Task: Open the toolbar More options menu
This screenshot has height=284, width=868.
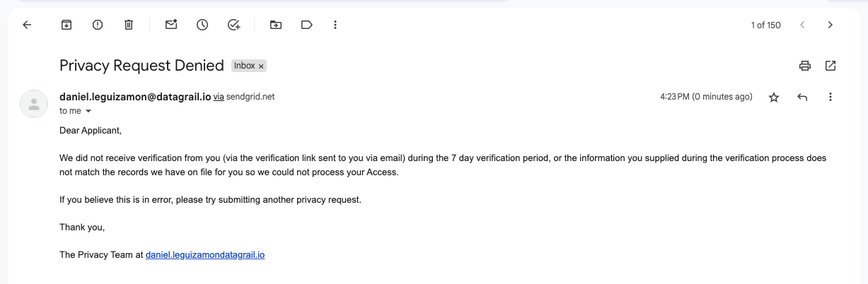Action: (335, 25)
